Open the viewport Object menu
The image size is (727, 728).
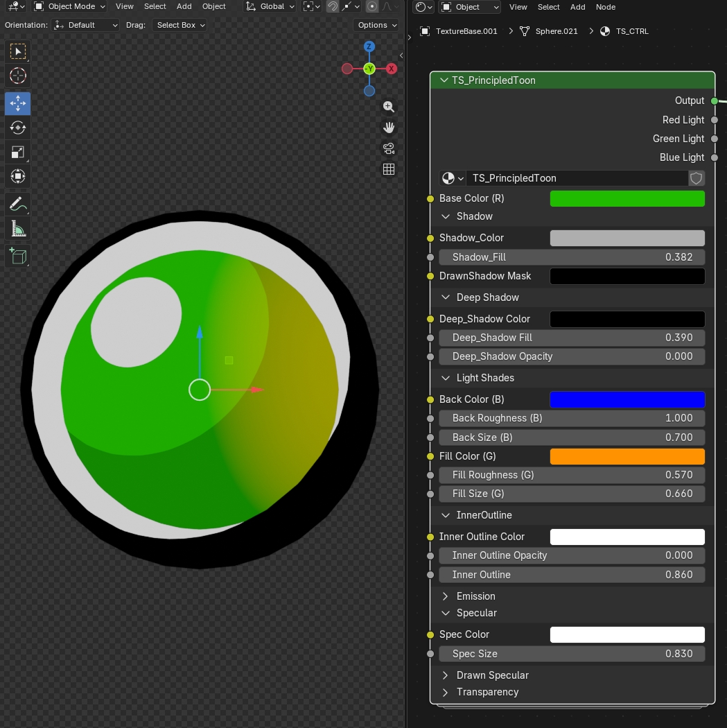click(213, 6)
